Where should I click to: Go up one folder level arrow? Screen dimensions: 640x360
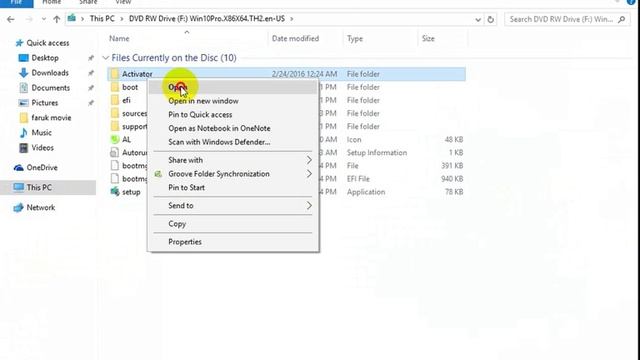[57, 19]
